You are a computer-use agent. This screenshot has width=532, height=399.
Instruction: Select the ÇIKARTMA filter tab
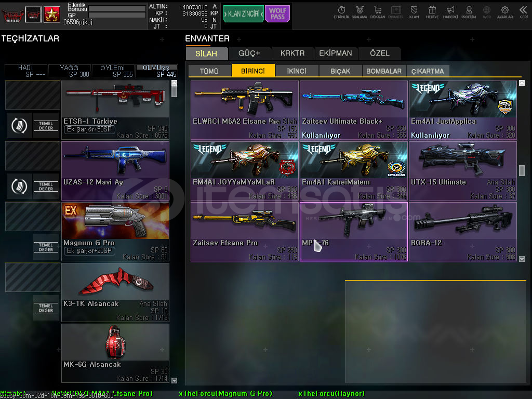pyautogui.click(x=428, y=71)
